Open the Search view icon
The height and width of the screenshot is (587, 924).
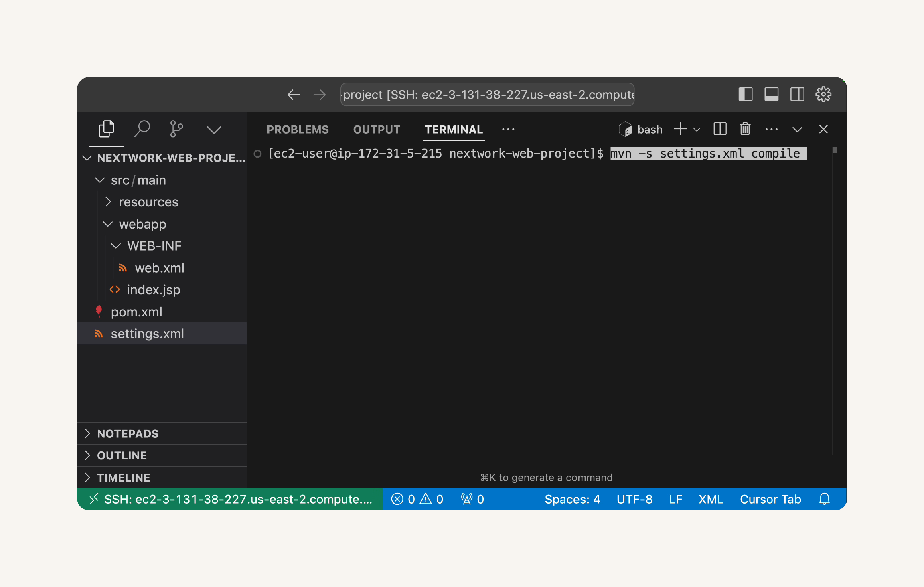(142, 129)
